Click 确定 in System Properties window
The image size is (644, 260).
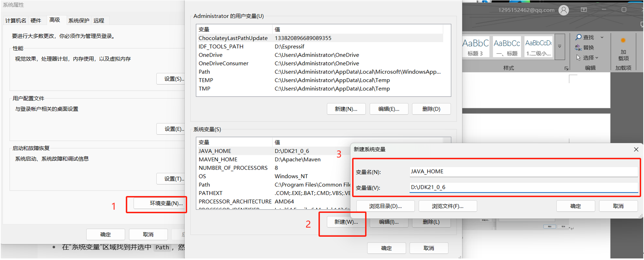(x=106, y=234)
